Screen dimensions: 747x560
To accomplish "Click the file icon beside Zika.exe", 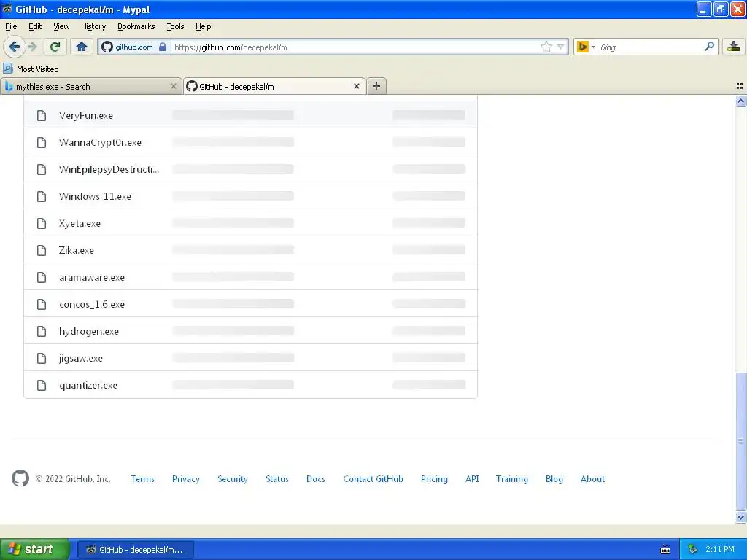I will coord(42,250).
